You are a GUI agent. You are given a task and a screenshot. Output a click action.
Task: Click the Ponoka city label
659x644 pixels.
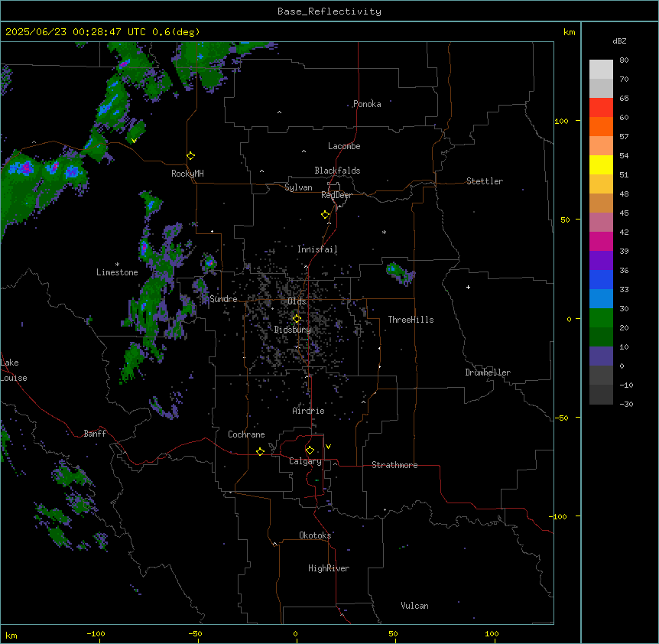pyautogui.click(x=367, y=104)
